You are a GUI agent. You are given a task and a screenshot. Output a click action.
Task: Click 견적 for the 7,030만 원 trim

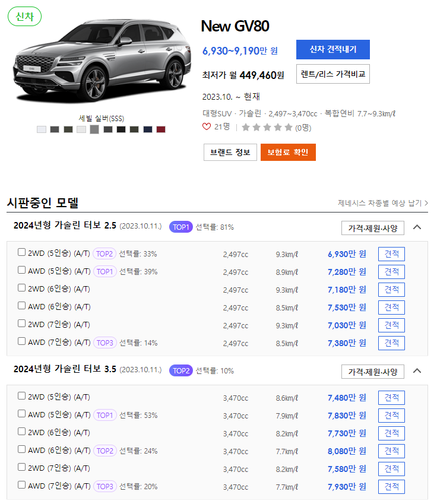pos(391,325)
